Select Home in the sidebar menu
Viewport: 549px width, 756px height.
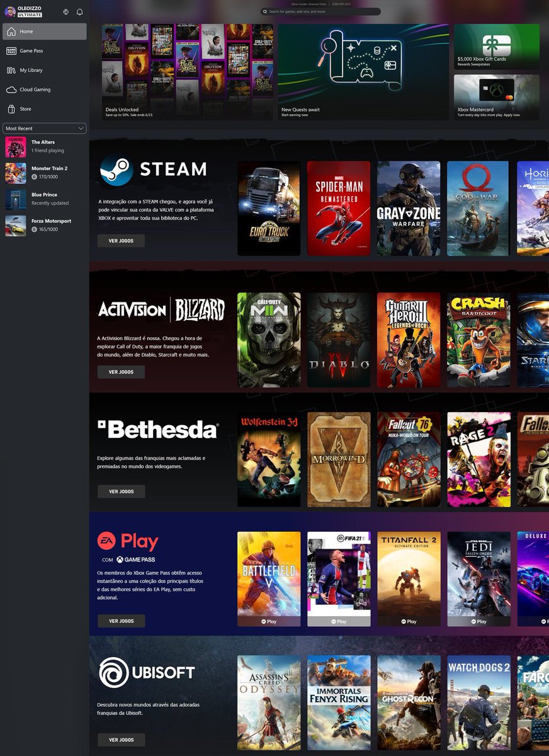pyautogui.click(x=45, y=31)
